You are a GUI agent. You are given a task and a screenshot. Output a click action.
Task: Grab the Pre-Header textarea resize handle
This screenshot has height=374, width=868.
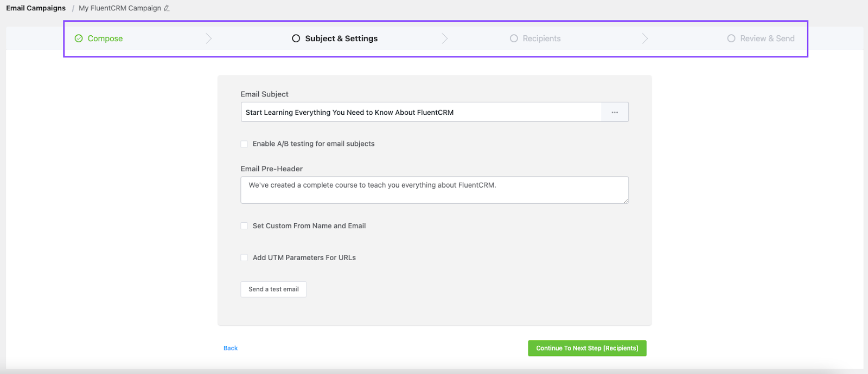click(x=626, y=201)
